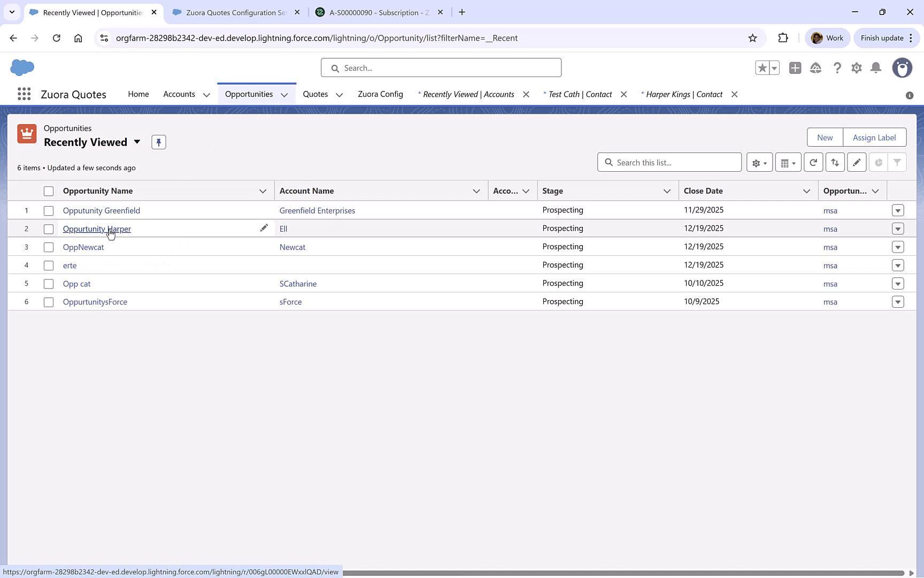The width and height of the screenshot is (924, 578).
Task: Open the row actions dropdown for erte
Action: click(898, 265)
